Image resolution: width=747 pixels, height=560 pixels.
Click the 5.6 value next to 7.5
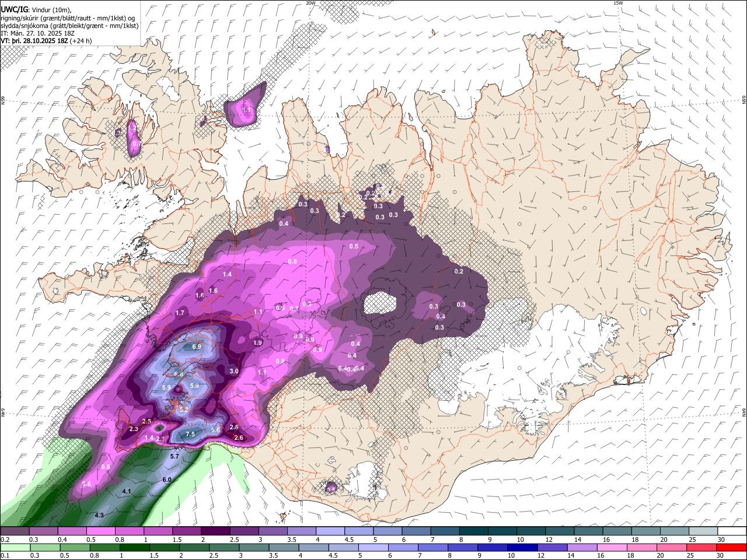point(215,430)
